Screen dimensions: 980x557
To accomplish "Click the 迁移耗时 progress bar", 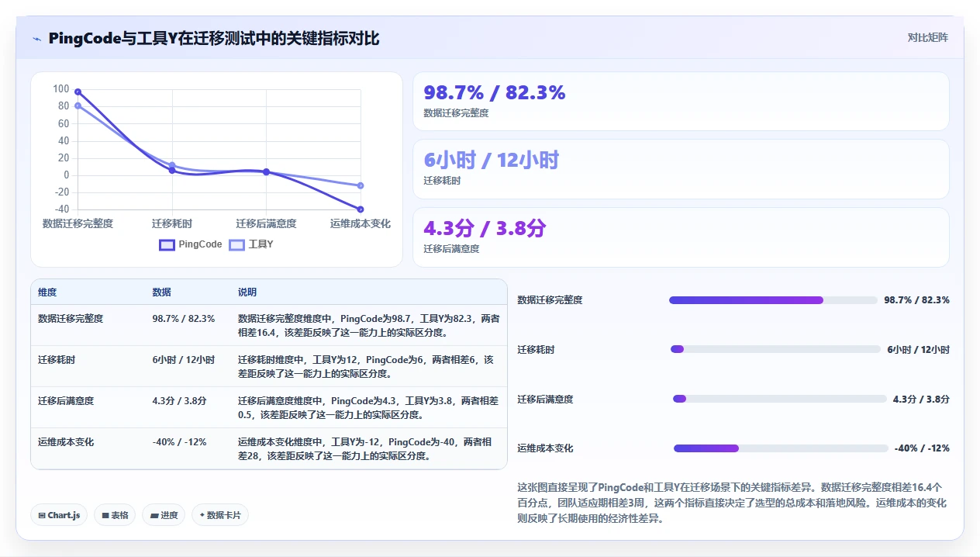I will pos(775,349).
